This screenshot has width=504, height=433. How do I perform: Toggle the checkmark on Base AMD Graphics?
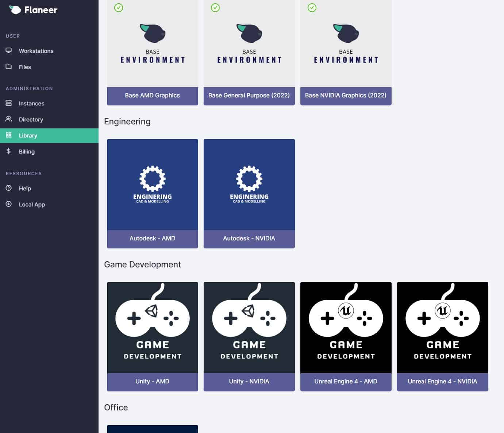pos(119,8)
